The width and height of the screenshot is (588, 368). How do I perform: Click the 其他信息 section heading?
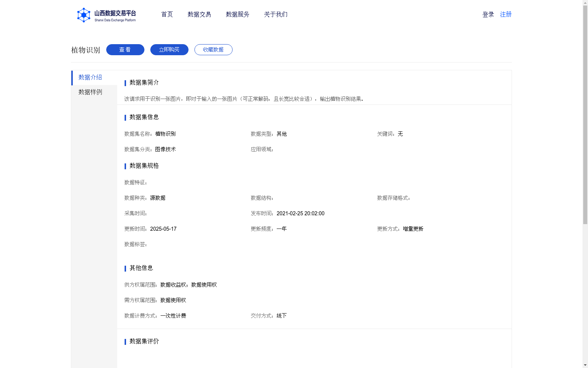(141, 268)
